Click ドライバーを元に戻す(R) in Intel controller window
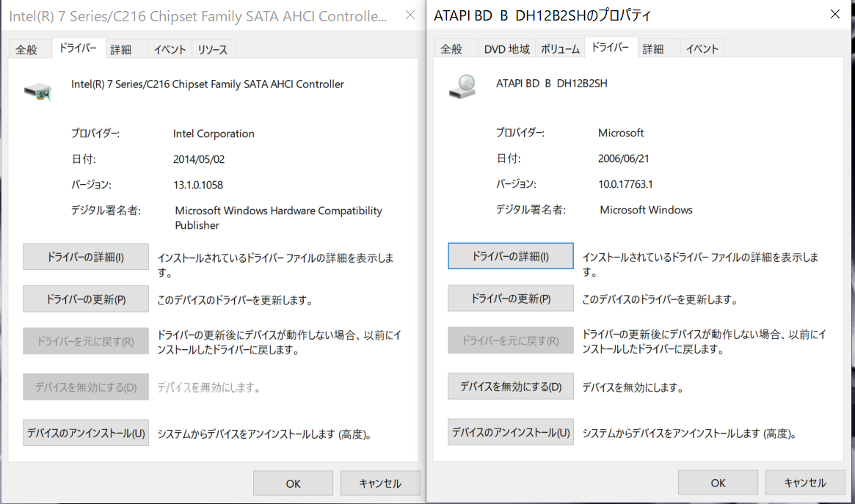Screen dimensions: 855x504 coord(86,341)
